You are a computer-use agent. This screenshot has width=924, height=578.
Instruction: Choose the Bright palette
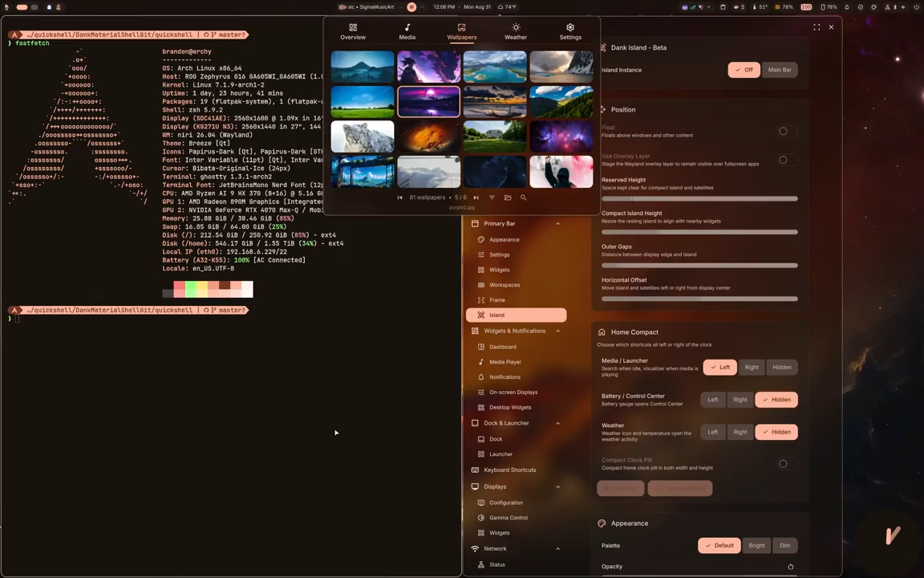tap(756, 546)
